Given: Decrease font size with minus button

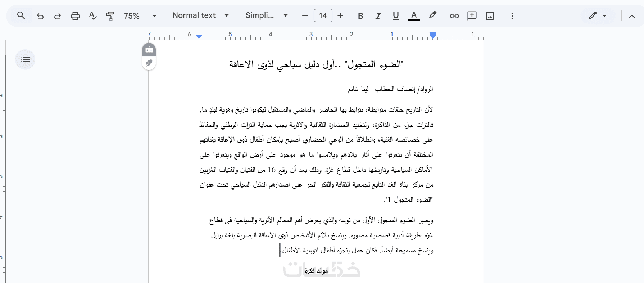Looking at the screenshot, I should click(x=305, y=16).
